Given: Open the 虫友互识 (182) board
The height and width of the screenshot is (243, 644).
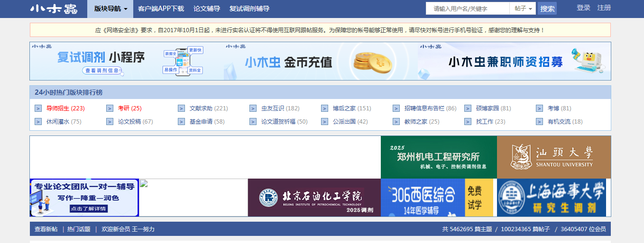Looking at the screenshot, I should tap(280, 108).
